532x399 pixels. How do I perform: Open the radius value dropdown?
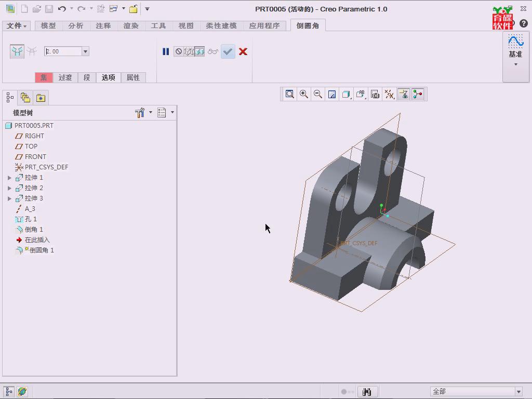tap(86, 51)
